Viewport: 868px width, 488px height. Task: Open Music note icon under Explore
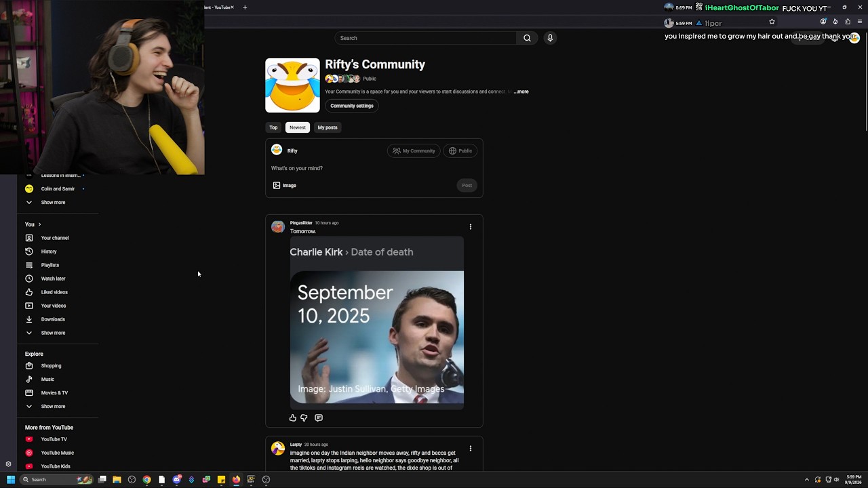[29, 380]
